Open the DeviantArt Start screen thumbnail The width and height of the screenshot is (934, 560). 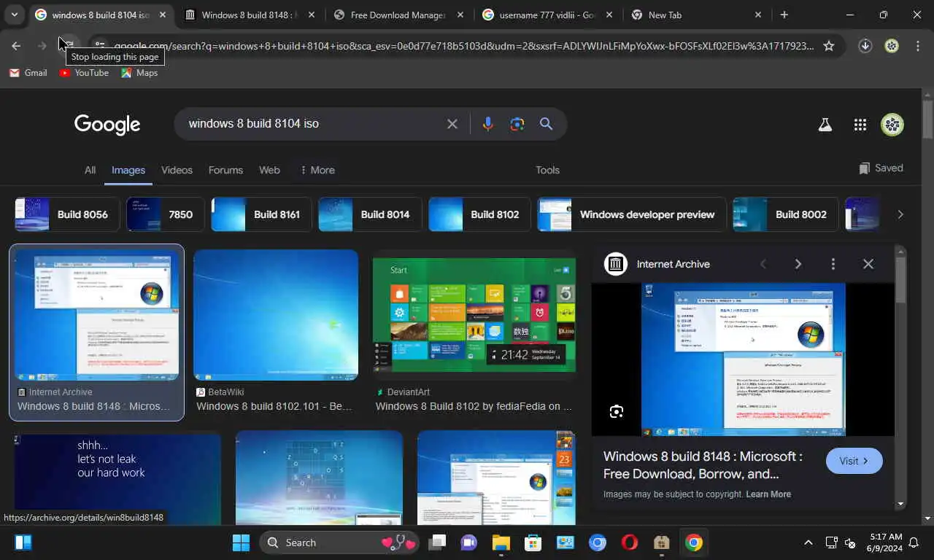click(x=474, y=315)
